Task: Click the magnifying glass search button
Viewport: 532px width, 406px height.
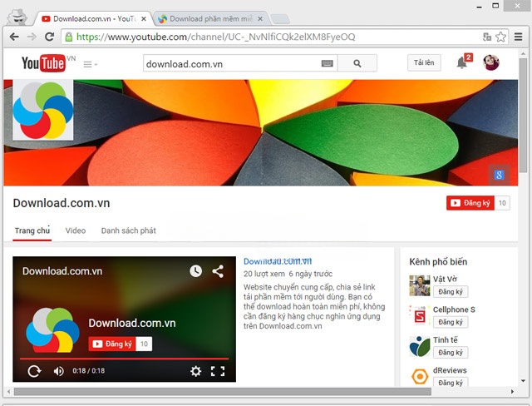Action: (357, 63)
